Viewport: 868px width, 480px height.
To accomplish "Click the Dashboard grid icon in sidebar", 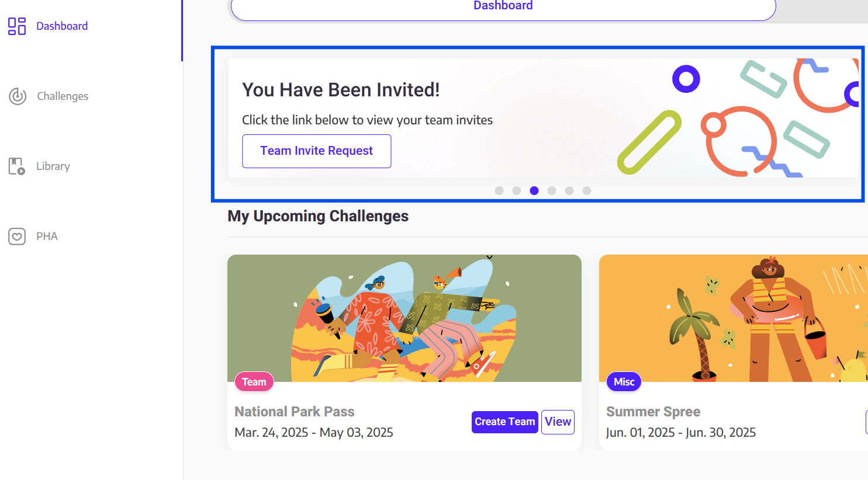I will [17, 26].
